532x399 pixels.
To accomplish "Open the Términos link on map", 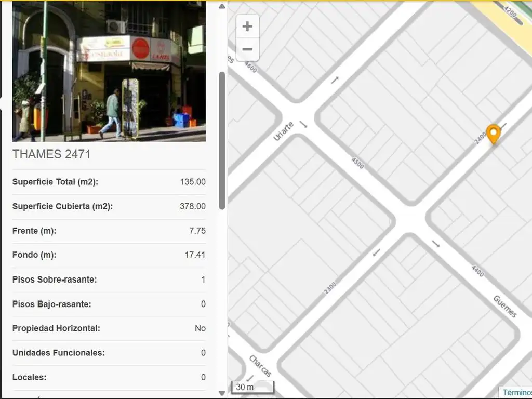I will pos(516,392).
